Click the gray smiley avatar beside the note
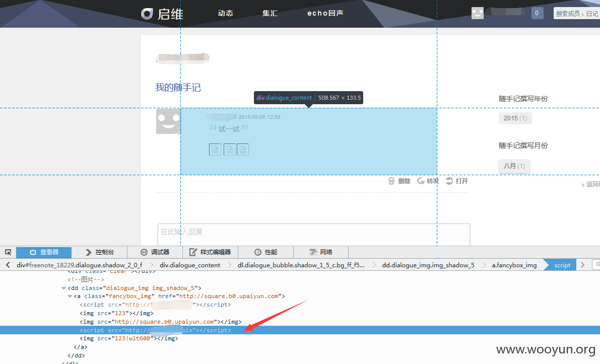 tap(168, 121)
